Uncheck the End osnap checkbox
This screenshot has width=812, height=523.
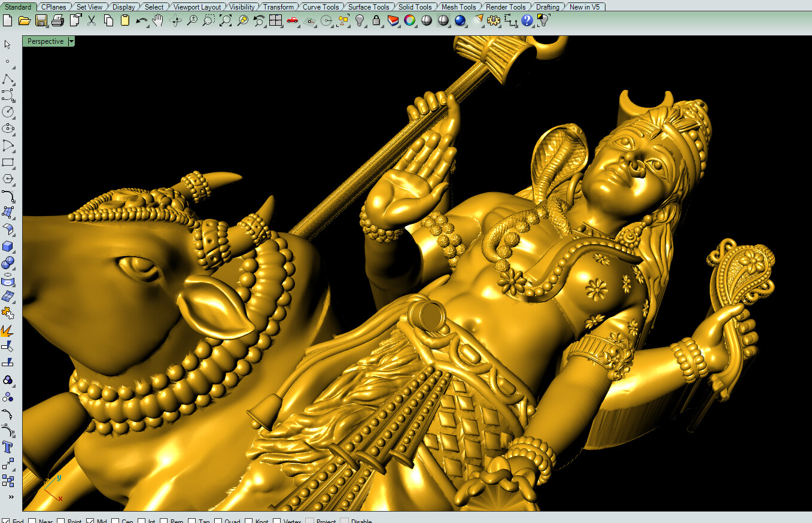5,521
